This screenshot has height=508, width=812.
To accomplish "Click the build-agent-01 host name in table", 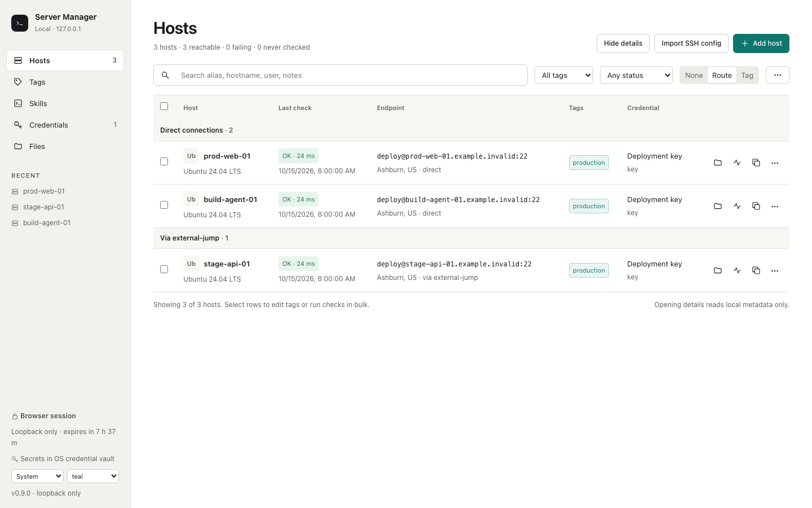I will coord(230,199).
